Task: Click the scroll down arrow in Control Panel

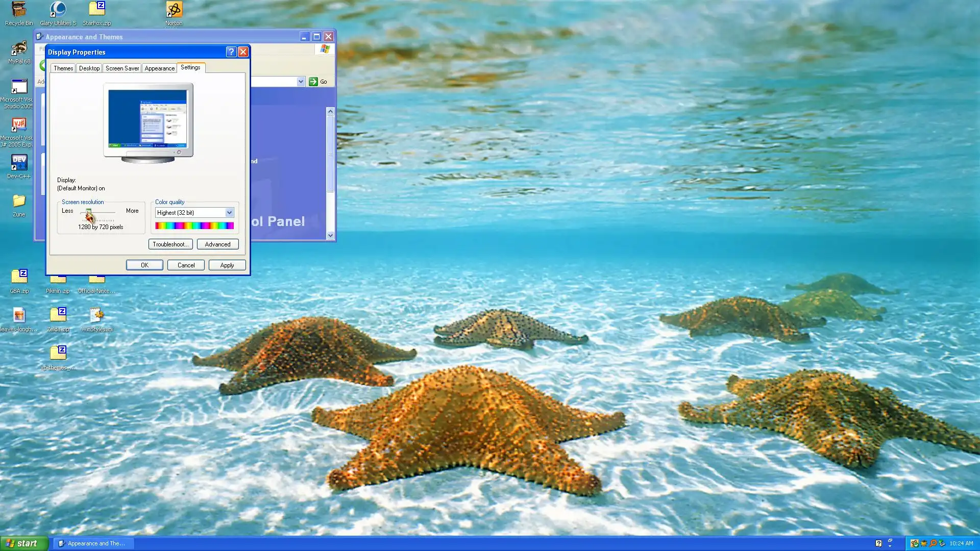Action: point(330,236)
